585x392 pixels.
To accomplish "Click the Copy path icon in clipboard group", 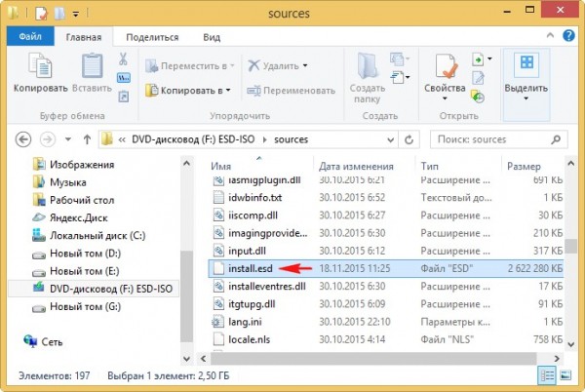I will [x=124, y=78].
